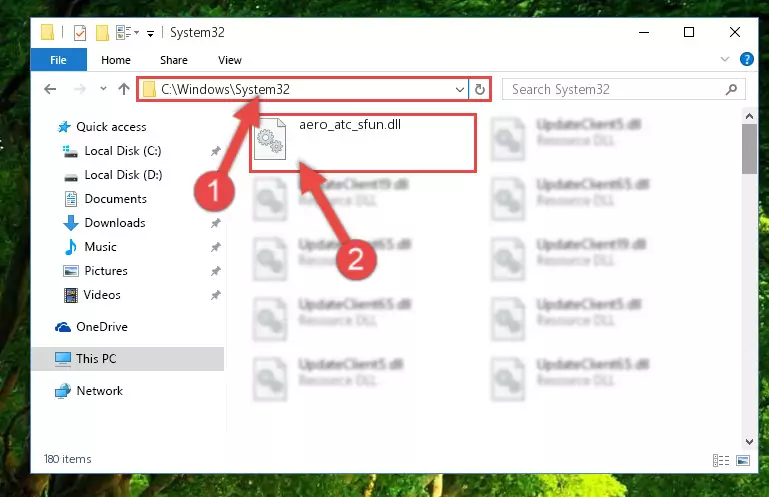Expand the address bar history dropdown
Screen dimensions: 769x497
460,90
